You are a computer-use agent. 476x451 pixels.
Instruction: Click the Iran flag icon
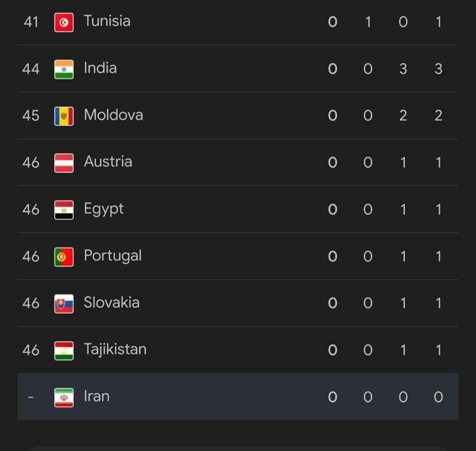pos(64,397)
